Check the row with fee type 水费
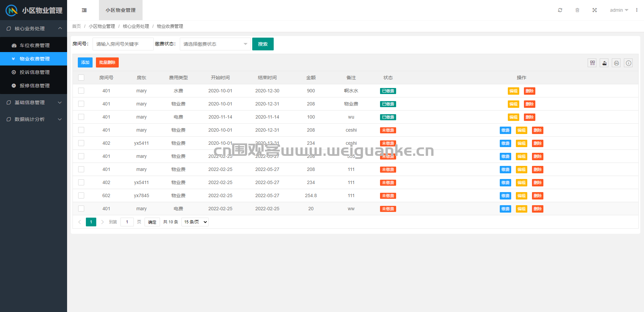Screen dimensions: 644x312 coord(81,91)
